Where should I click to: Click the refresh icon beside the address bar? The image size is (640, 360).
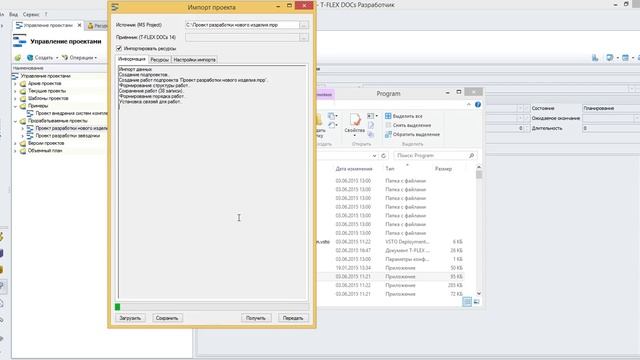coord(383,156)
